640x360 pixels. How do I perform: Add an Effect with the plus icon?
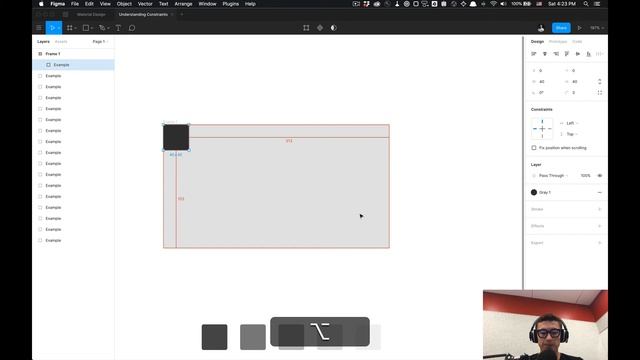tap(600, 226)
